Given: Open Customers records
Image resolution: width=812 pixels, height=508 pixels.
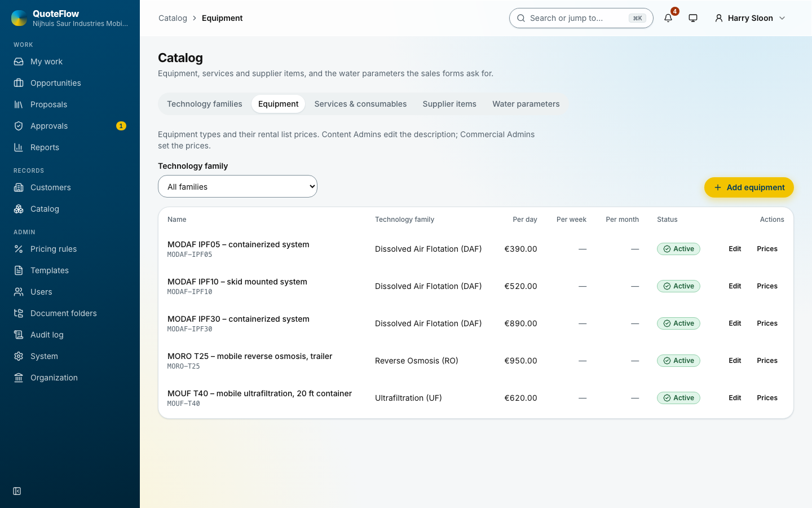Looking at the screenshot, I should (70, 187).
